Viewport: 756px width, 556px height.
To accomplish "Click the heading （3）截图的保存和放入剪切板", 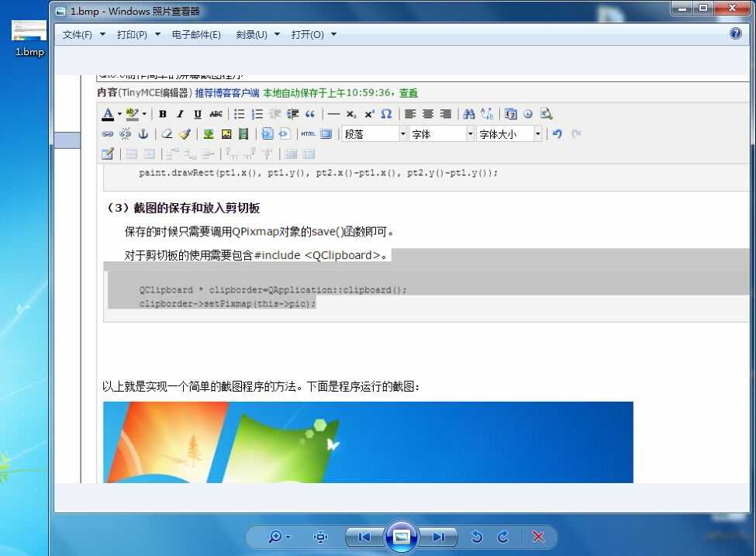I will point(183,209).
